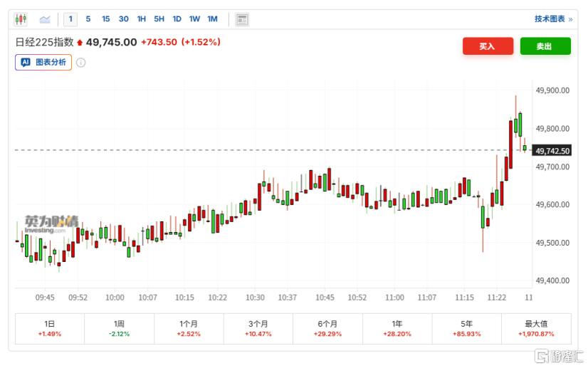The width and height of the screenshot is (588, 368).
Task: Set chart interval to 1H
Action: coord(141,19)
